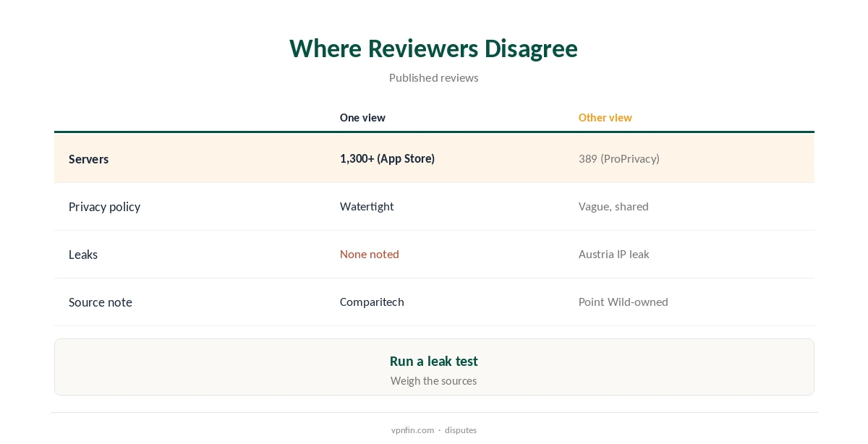The image size is (868, 444).
Task: Click the 'Other view' column header
Action: (605, 118)
